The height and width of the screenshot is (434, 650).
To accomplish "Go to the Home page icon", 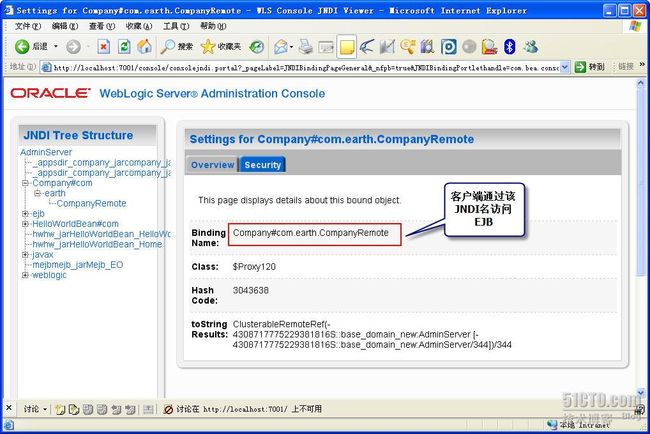I will point(144,46).
